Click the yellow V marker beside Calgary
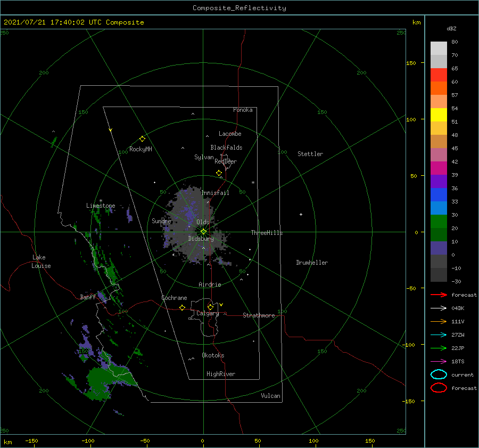The image size is (479, 448). pos(221,305)
